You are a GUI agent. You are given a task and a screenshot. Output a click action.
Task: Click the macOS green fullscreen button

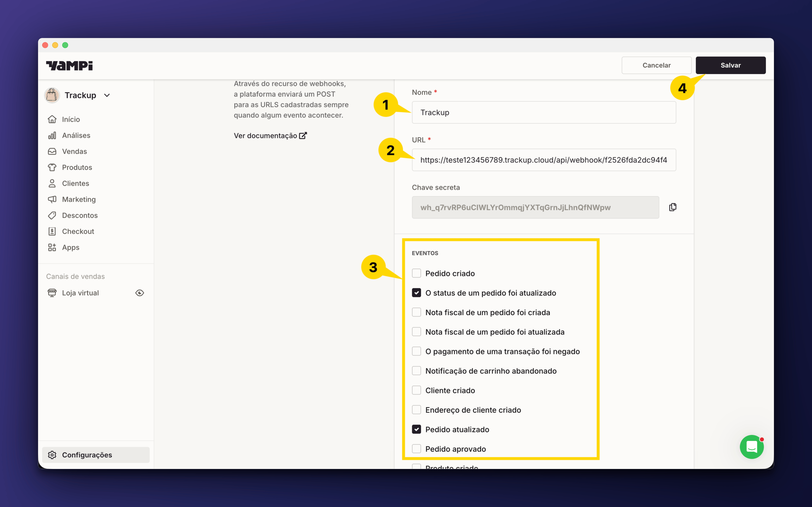[x=65, y=45]
